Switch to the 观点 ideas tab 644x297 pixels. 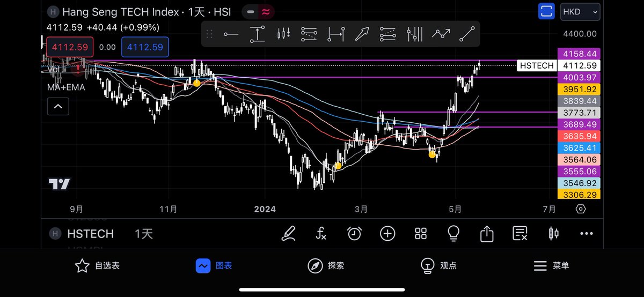[x=438, y=265]
